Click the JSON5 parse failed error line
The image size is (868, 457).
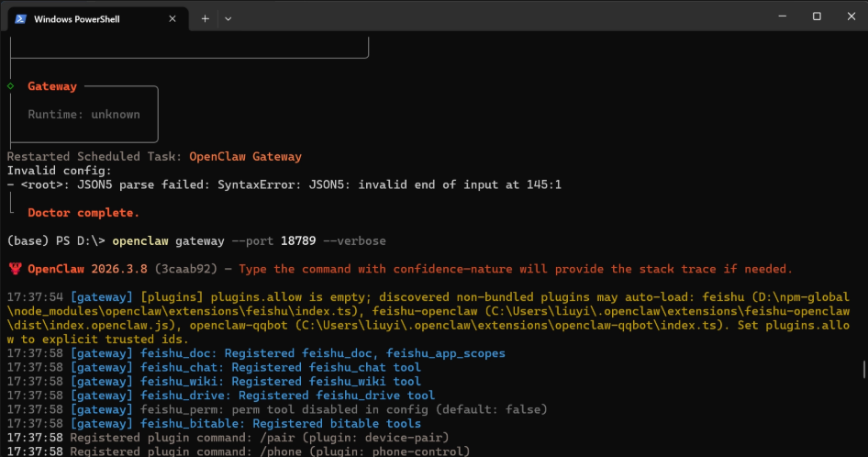[x=284, y=184]
